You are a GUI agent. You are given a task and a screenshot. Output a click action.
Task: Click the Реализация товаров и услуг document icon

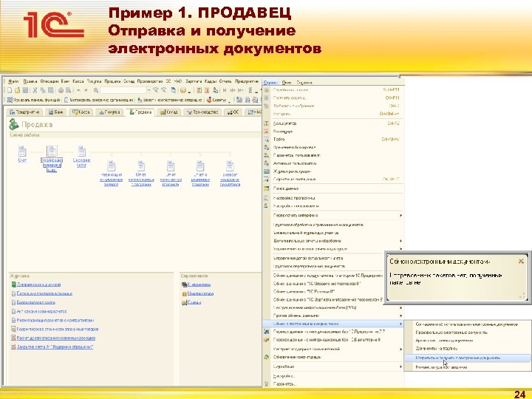[x=52, y=151]
